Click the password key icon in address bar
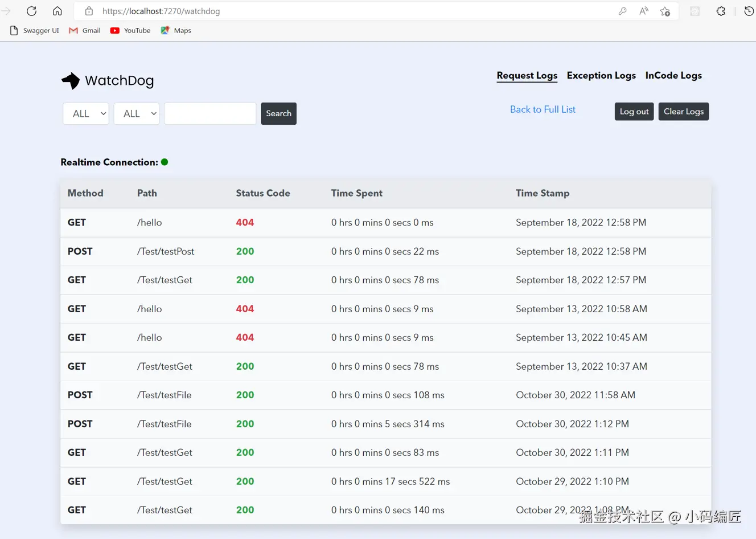 click(622, 11)
